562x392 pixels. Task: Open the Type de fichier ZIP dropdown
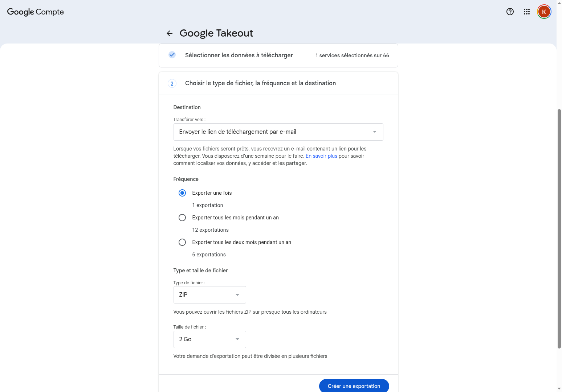(209, 295)
